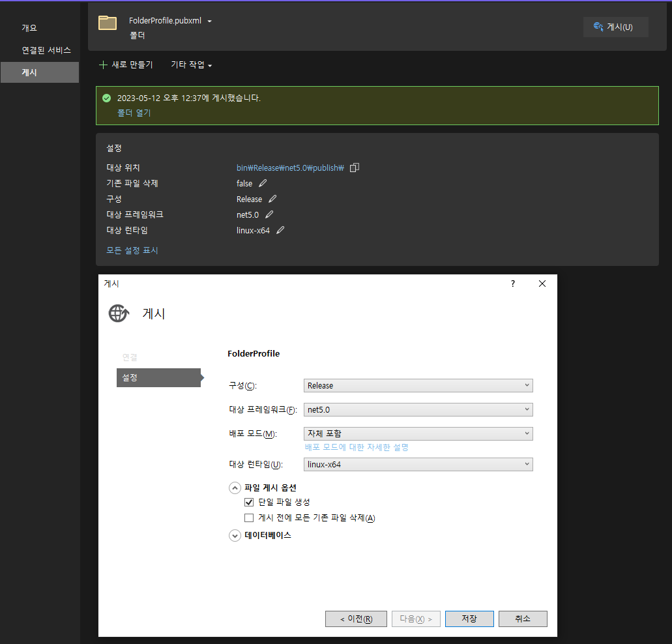Copy the target location path icon

coord(355,168)
